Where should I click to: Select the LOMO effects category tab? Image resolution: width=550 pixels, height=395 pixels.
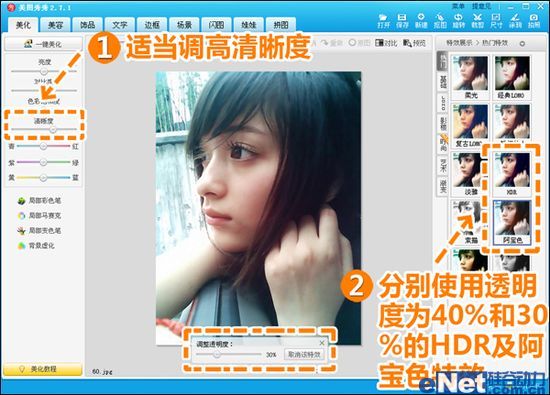443,102
